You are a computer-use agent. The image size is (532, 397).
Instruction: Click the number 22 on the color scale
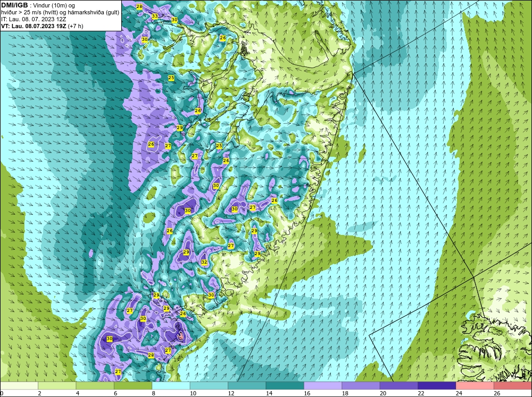(421, 393)
